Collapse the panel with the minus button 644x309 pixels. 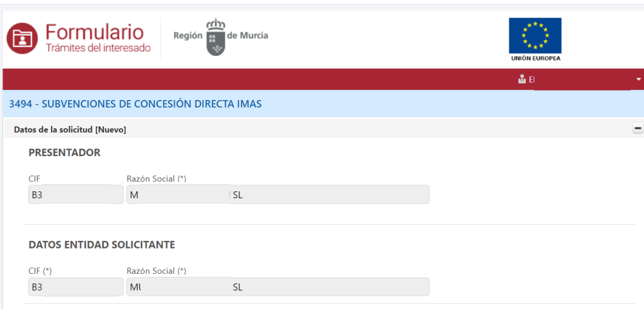638,128
